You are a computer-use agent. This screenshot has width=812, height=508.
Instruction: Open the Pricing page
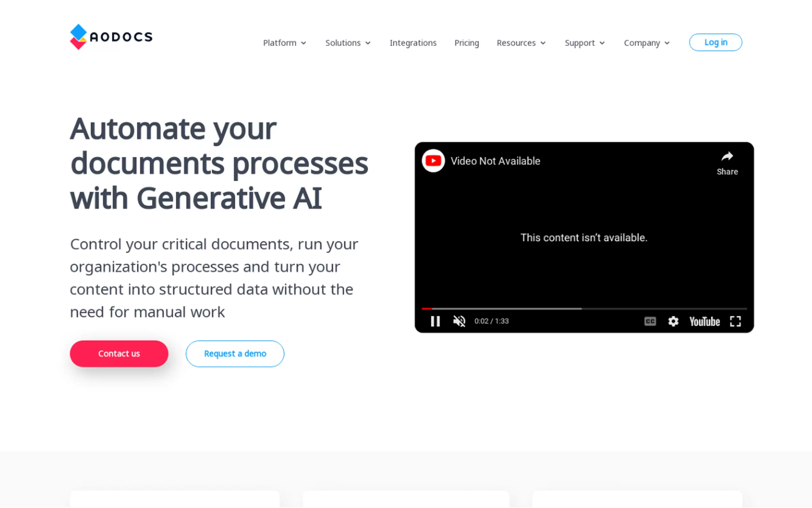click(466, 43)
